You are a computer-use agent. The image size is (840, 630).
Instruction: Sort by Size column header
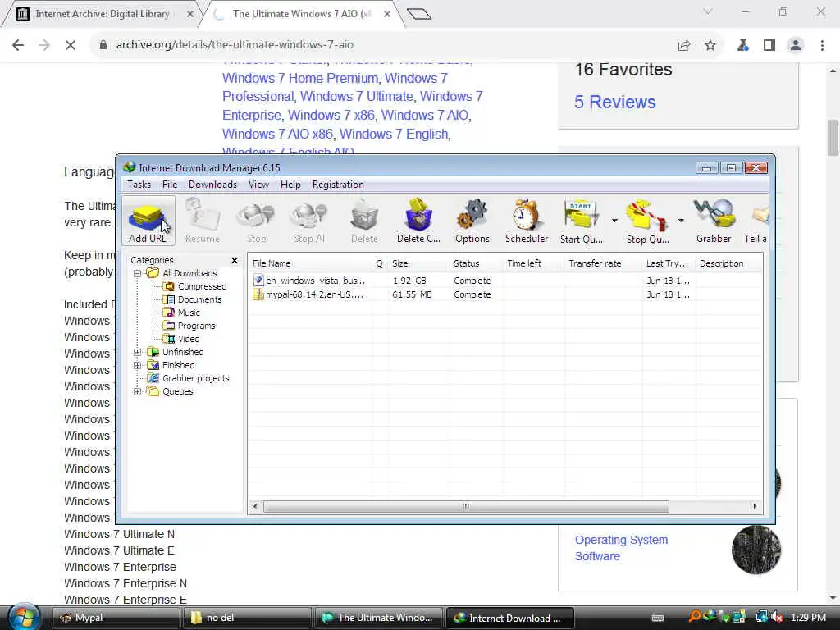pos(418,263)
